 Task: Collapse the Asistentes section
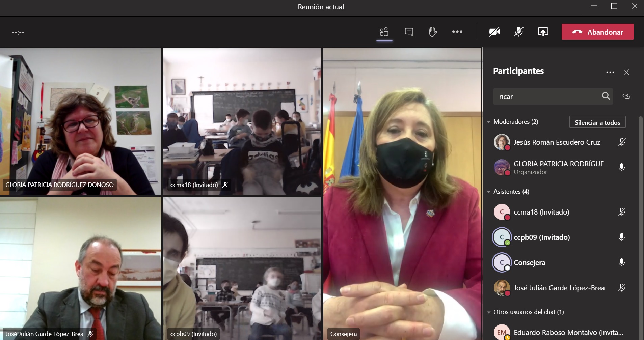[x=489, y=192]
